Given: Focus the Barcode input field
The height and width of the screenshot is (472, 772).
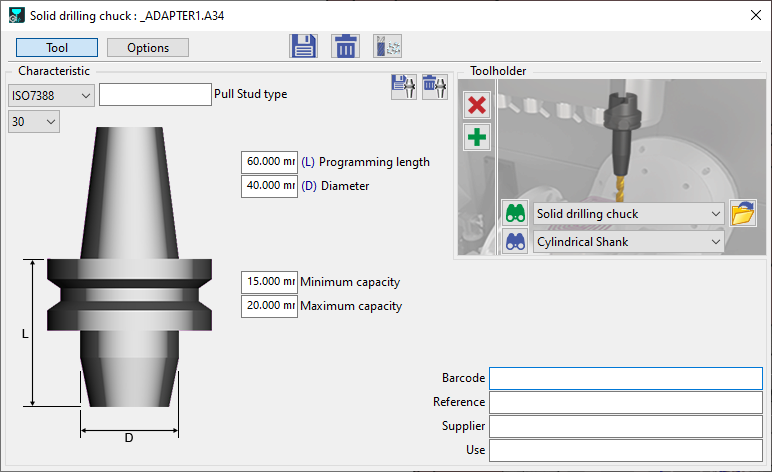Looking at the screenshot, I should tap(625, 378).
